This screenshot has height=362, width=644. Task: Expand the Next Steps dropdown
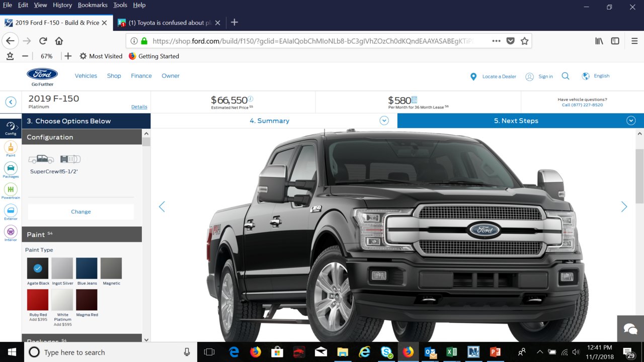pyautogui.click(x=631, y=121)
